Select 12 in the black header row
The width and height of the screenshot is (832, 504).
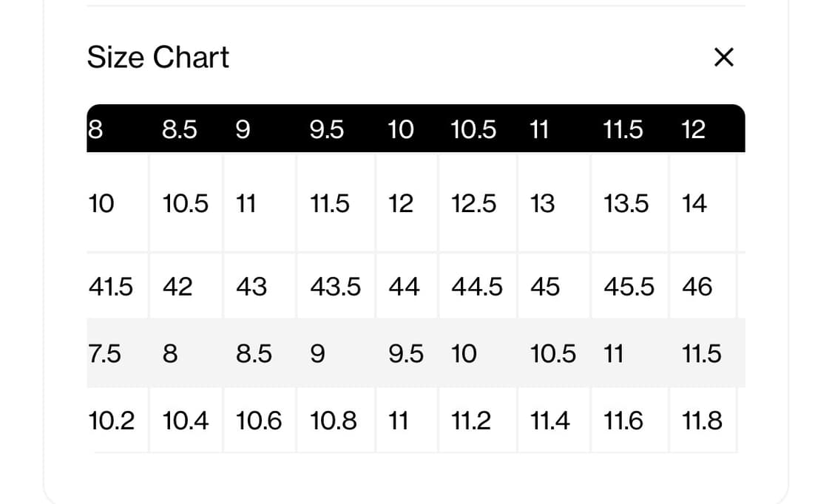click(x=693, y=130)
